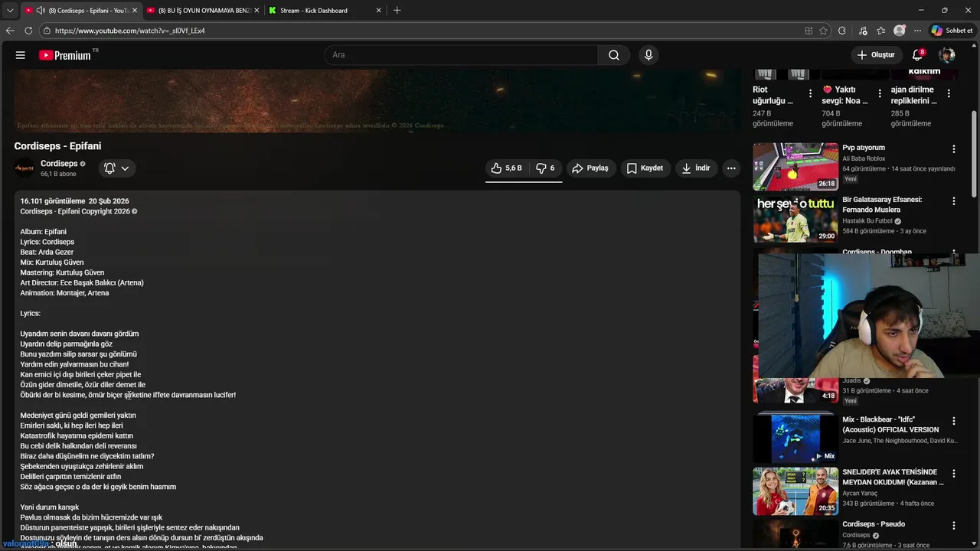Open browser media control music icon

[x=864, y=31]
